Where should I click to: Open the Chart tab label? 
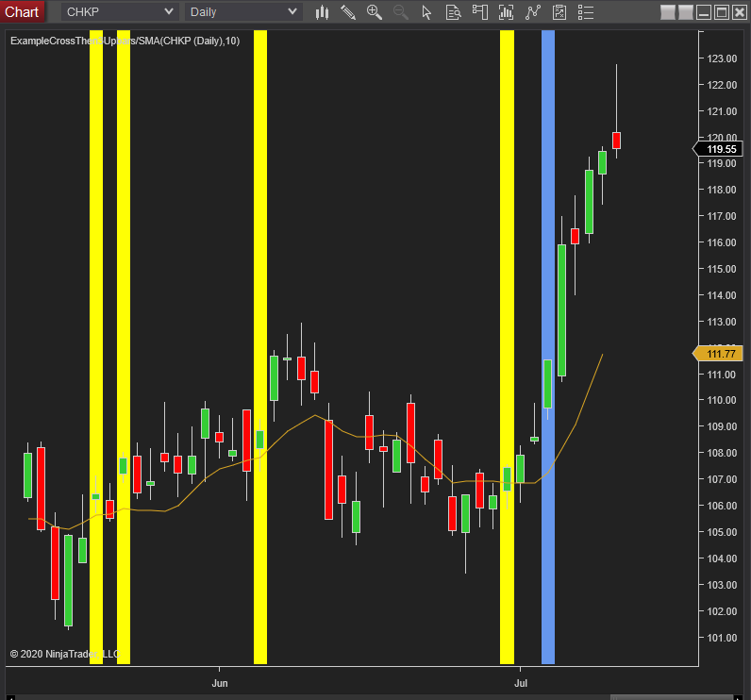(22, 11)
